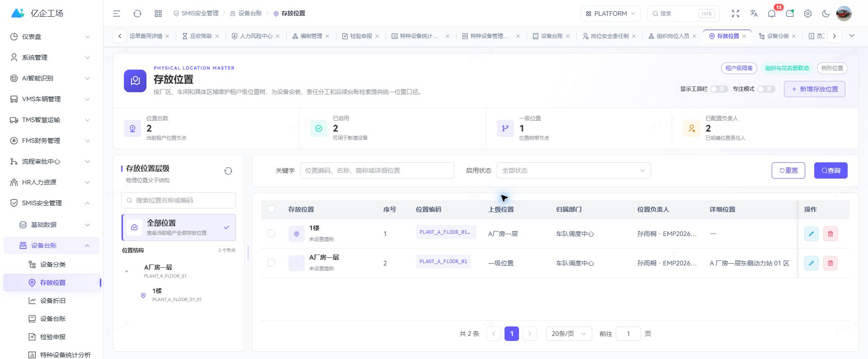The height and width of the screenshot is (359, 868).
Task: Expand the 基础数据 submenu
Action: 52,225
